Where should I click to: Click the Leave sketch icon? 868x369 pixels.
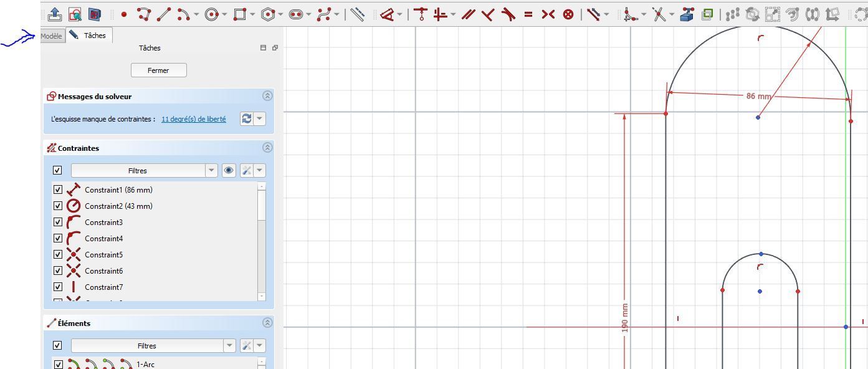(55, 14)
